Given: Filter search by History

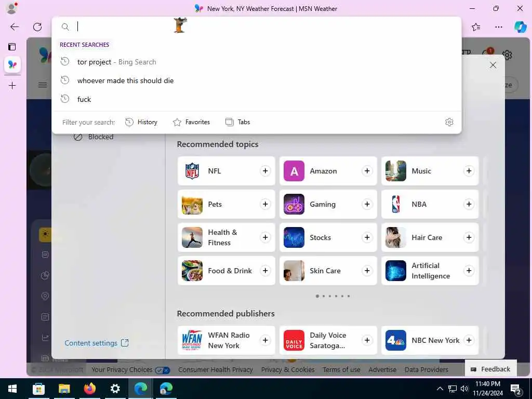Looking at the screenshot, I should [141, 122].
